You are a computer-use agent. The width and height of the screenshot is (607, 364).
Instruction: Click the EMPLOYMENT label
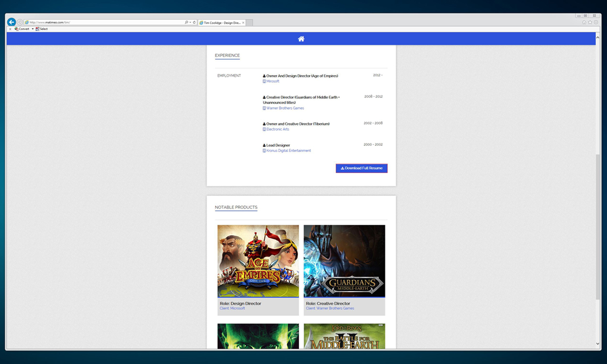point(229,76)
